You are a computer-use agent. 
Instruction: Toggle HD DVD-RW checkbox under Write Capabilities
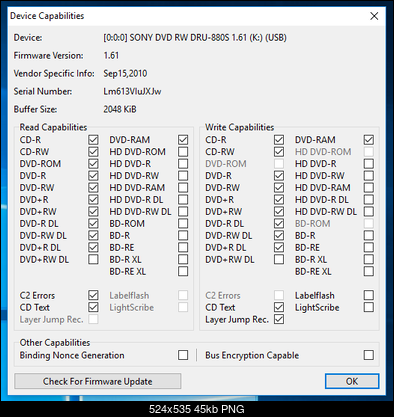point(369,176)
